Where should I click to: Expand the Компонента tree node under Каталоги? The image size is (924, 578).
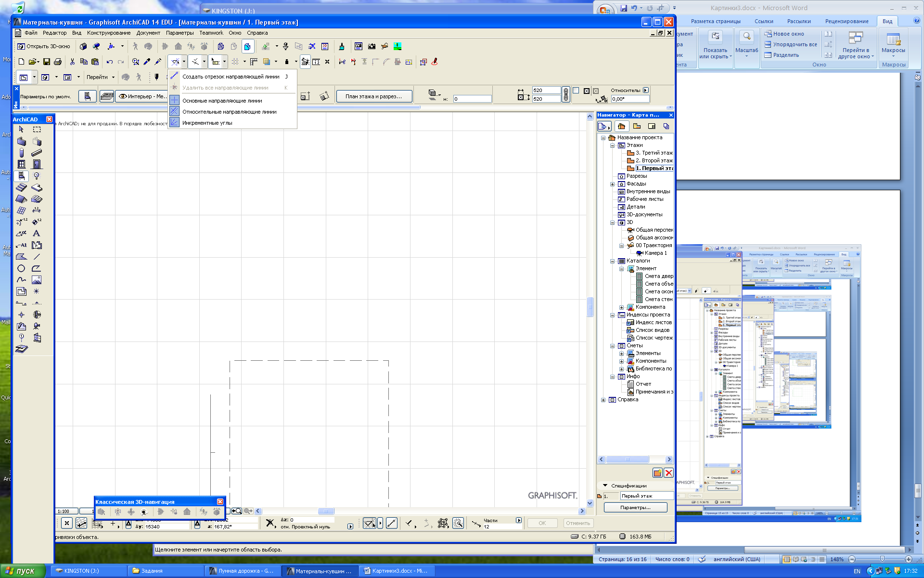pyautogui.click(x=621, y=307)
